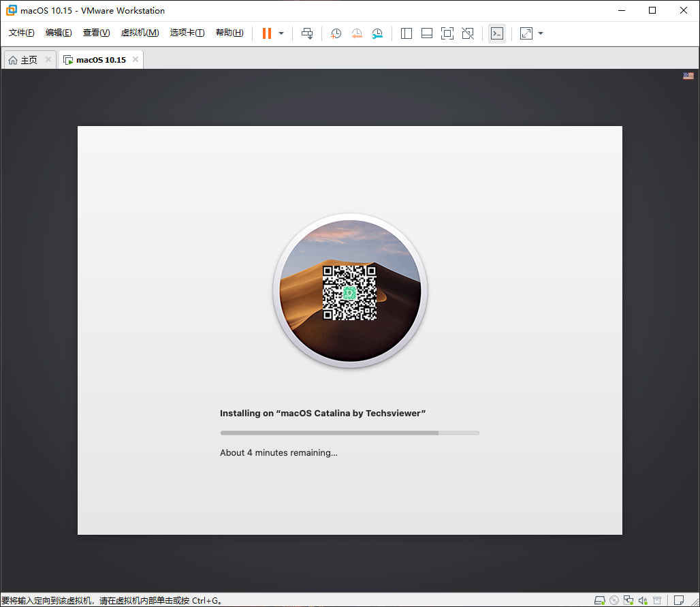
Task: Pause the running virtual machine
Action: (x=266, y=33)
